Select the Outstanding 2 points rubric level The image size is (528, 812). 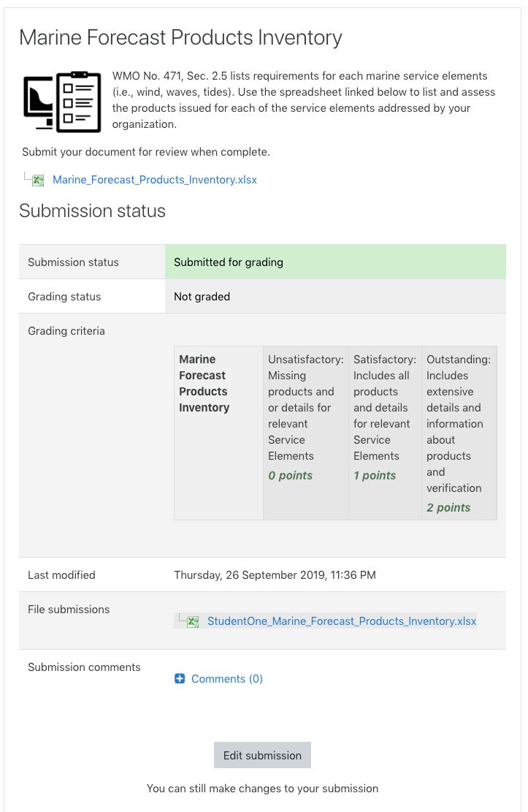[459, 433]
